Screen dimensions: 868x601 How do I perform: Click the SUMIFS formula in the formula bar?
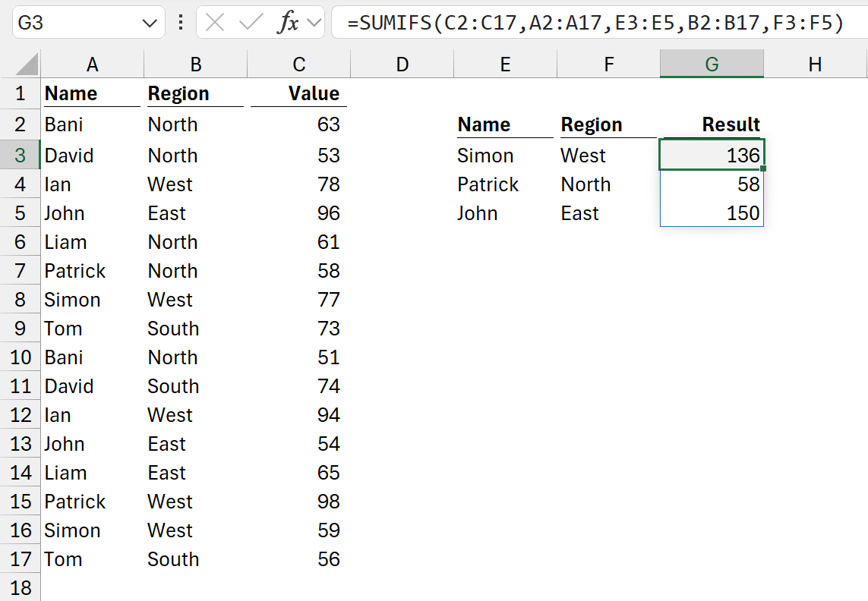click(595, 24)
